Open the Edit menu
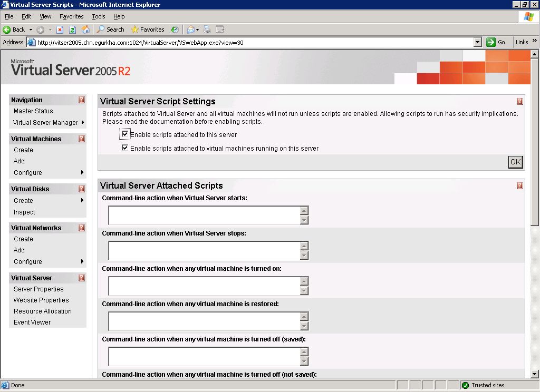Viewport: 540px width, 392px height. (26, 16)
